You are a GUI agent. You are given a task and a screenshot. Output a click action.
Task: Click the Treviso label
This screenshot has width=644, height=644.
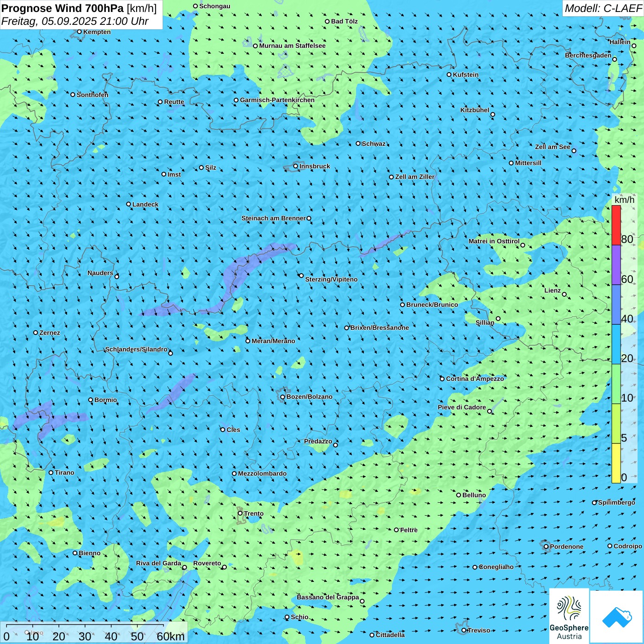(x=479, y=630)
